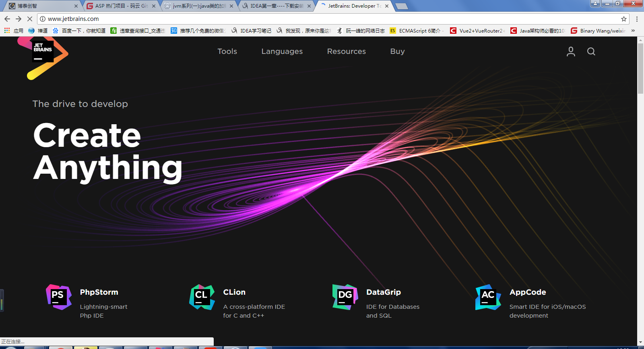Open the site search magnifier icon

591,51
